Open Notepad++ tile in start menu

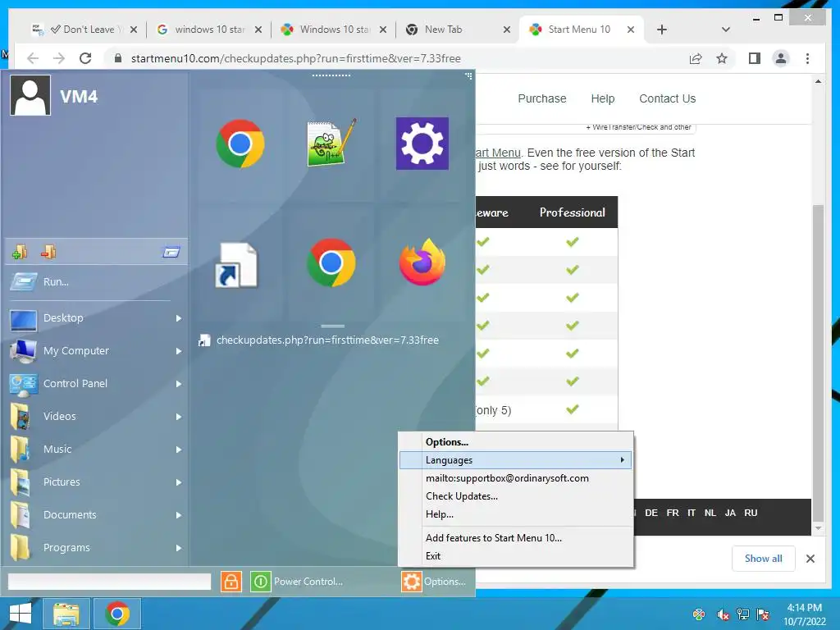click(331, 143)
